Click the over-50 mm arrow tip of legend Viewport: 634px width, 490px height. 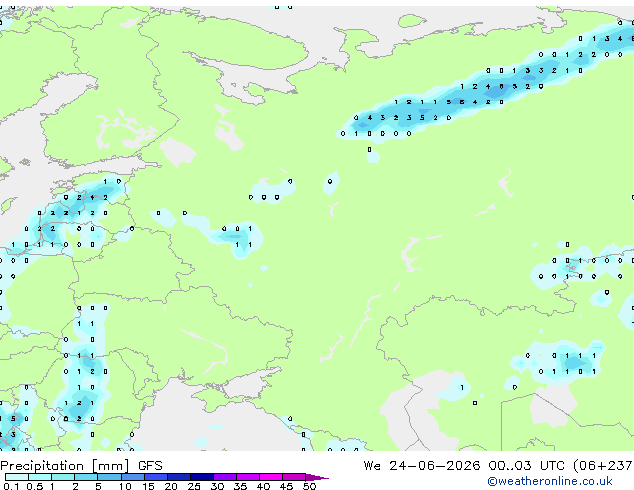click(317, 477)
